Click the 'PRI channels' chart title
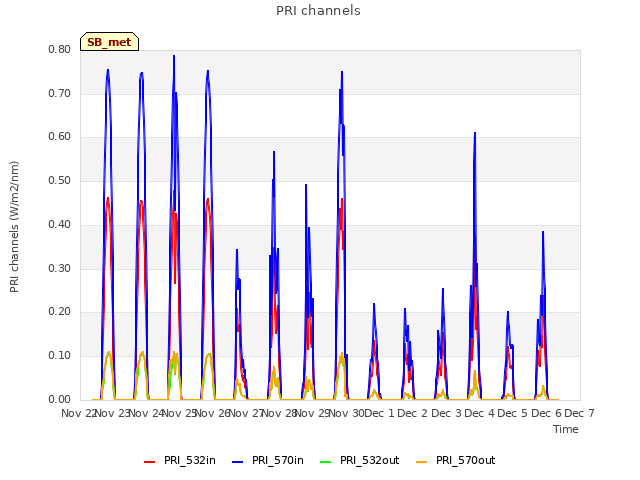640x480 pixels. [x=318, y=11]
